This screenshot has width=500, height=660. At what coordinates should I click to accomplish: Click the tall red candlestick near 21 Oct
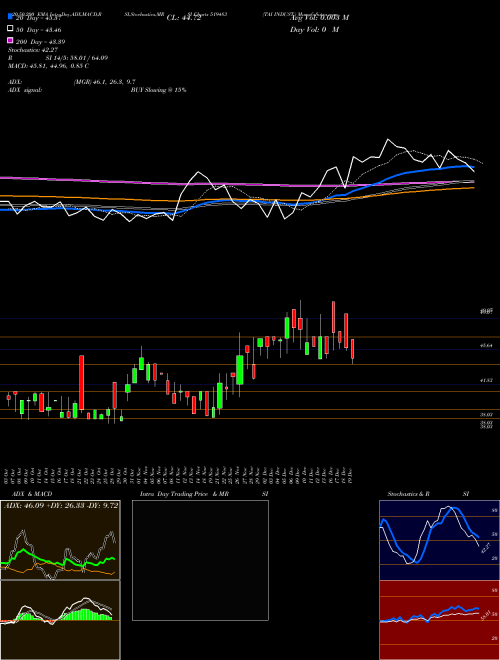(x=82, y=382)
